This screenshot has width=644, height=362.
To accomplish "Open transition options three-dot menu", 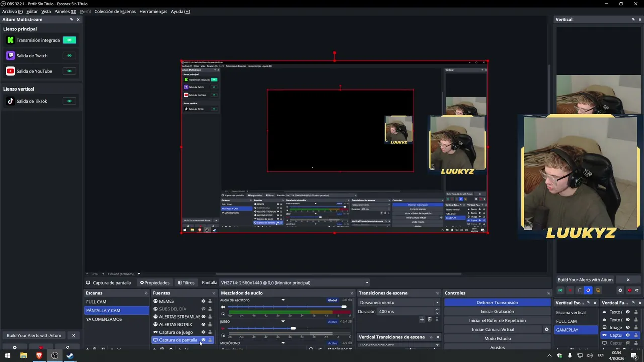I will tap(437, 319).
